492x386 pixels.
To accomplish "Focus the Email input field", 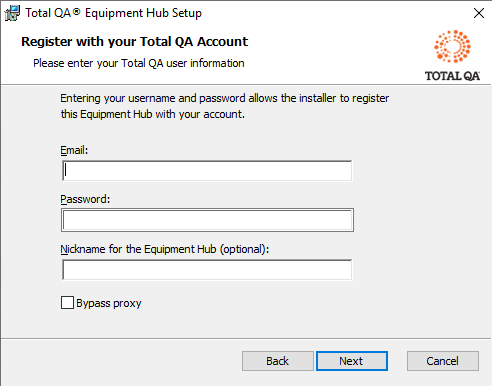I will tap(207, 171).
